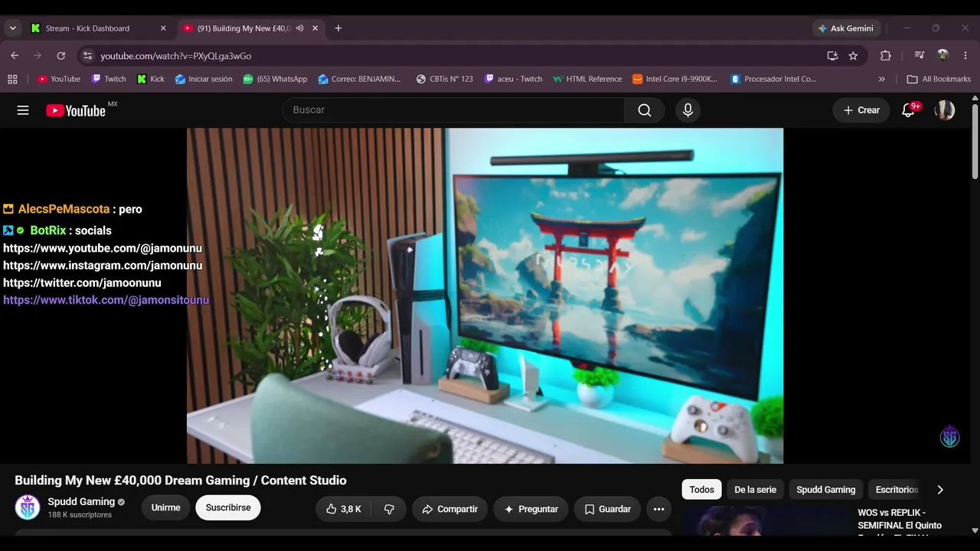Viewport: 980px width, 551px height.
Task: Open the Twitch bookmark
Action: [108, 79]
